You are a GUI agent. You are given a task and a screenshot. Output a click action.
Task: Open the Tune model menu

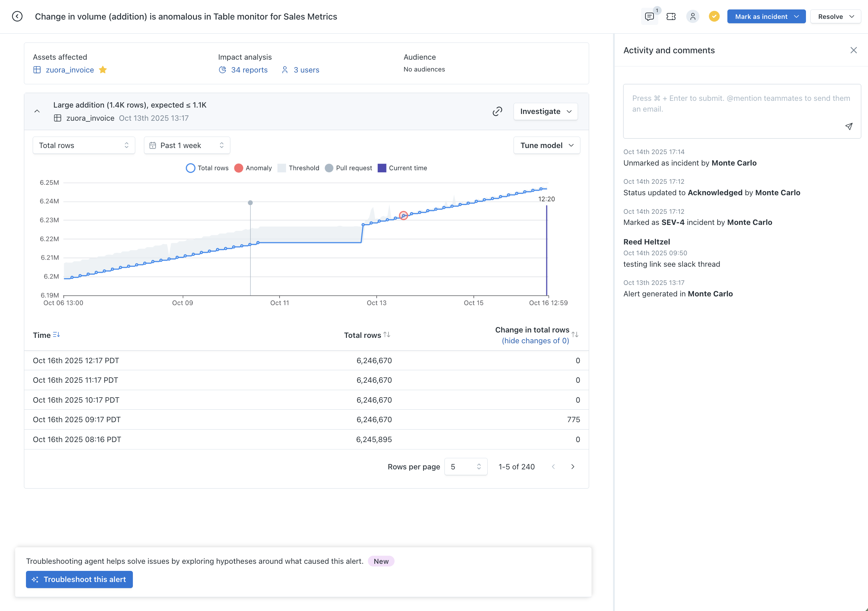[x=546, y=145]
